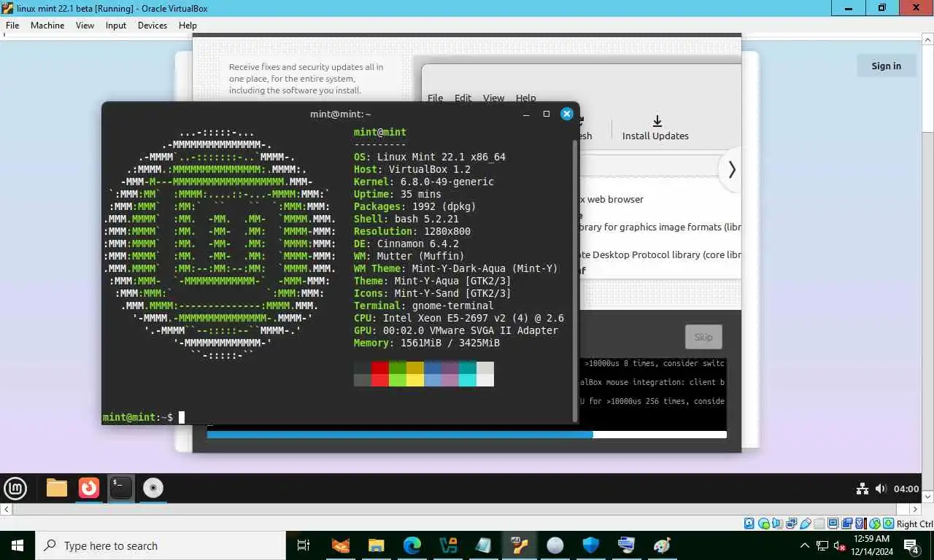Show the Mint panel clock 04:00
The width and height of the screenshot is (934, 560).
point(906,489)
